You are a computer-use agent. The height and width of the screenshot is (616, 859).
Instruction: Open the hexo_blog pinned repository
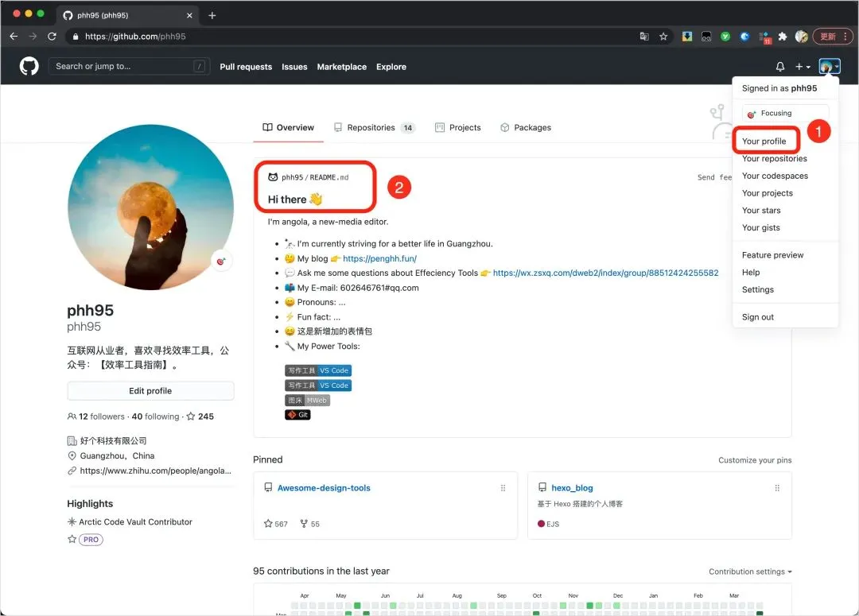point(572,488)
